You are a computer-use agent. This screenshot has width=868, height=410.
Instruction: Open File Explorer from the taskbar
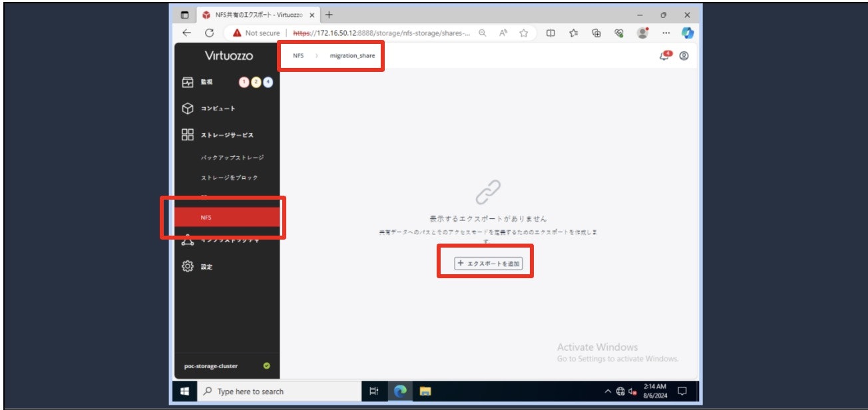[x=425, y=391]
